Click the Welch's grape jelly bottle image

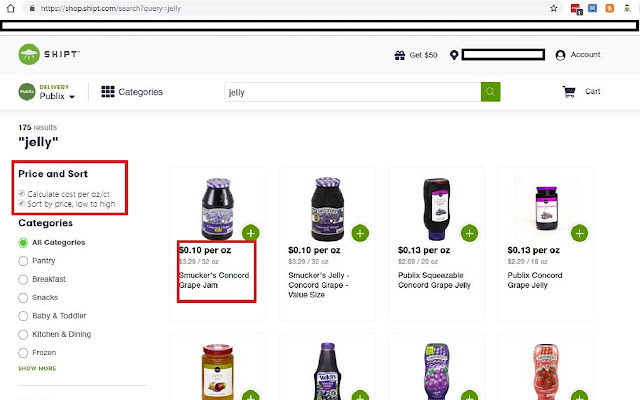[x=327, y=371]
